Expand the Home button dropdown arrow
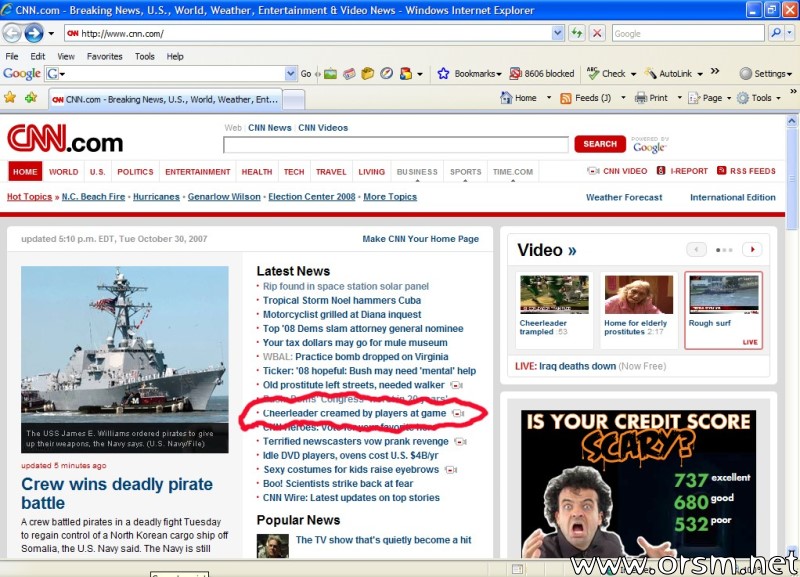800x577 pixels. click(x=549, y=97)
